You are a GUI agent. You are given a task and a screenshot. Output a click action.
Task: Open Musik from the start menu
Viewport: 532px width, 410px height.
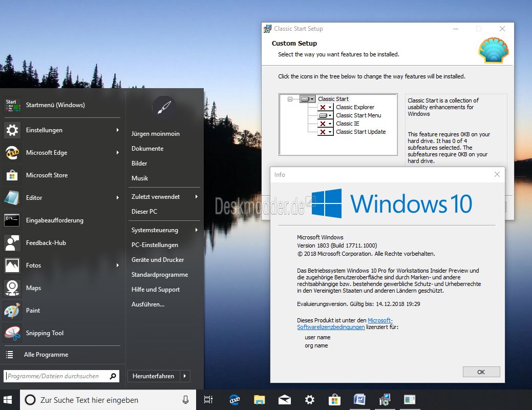pos(139,178)
